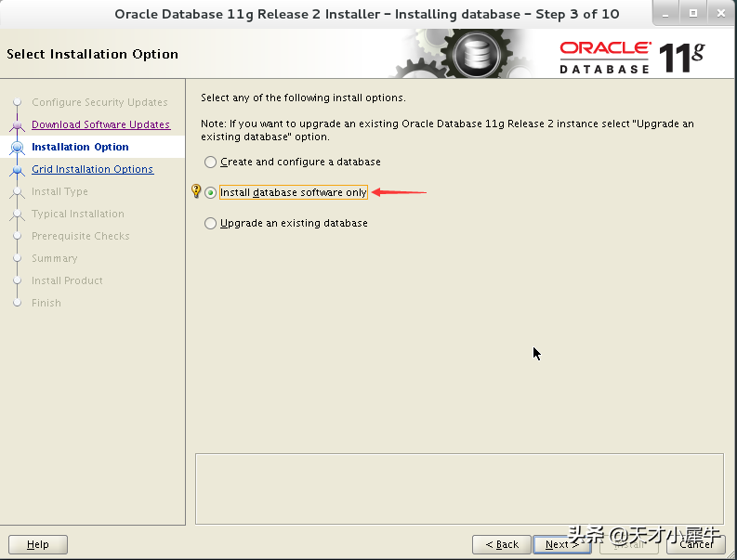Click the Typical Installation step label
This screenshot has height=560, width=737.
[78, 214]
